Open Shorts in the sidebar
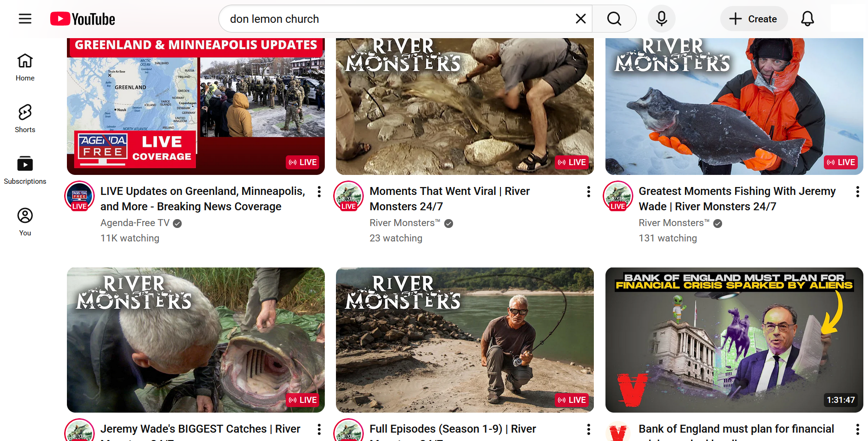 point(25,119)
